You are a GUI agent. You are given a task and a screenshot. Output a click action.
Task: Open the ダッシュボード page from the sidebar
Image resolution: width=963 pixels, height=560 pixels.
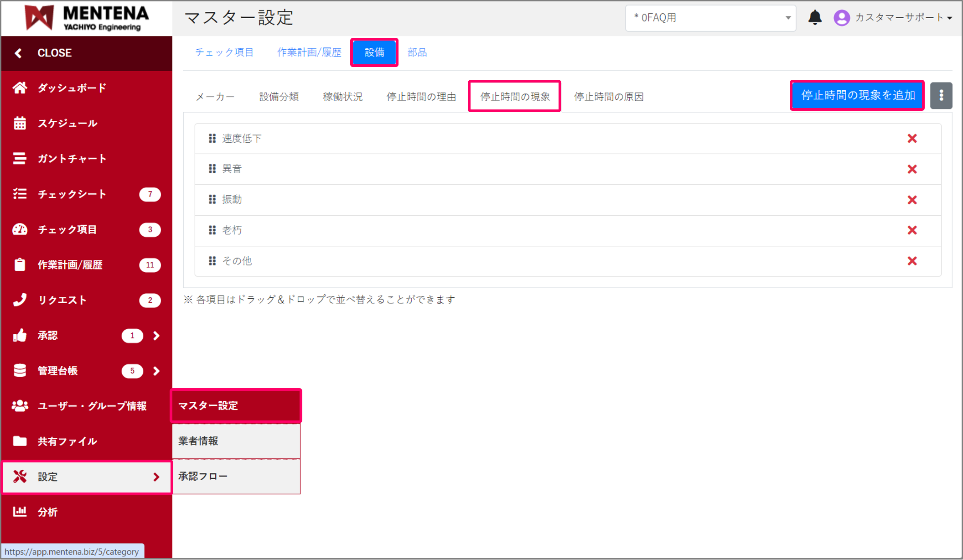(x=72, y=88)
